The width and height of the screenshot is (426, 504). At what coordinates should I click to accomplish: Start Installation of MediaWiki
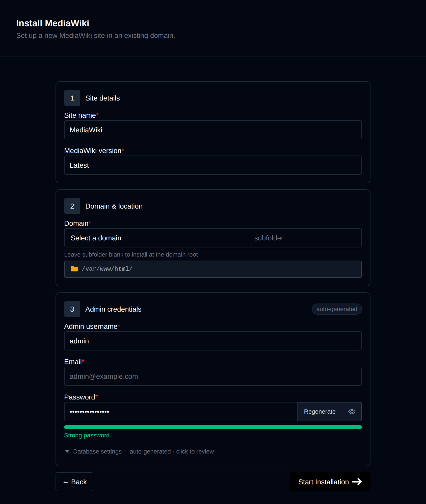click(x=330, y=482)
